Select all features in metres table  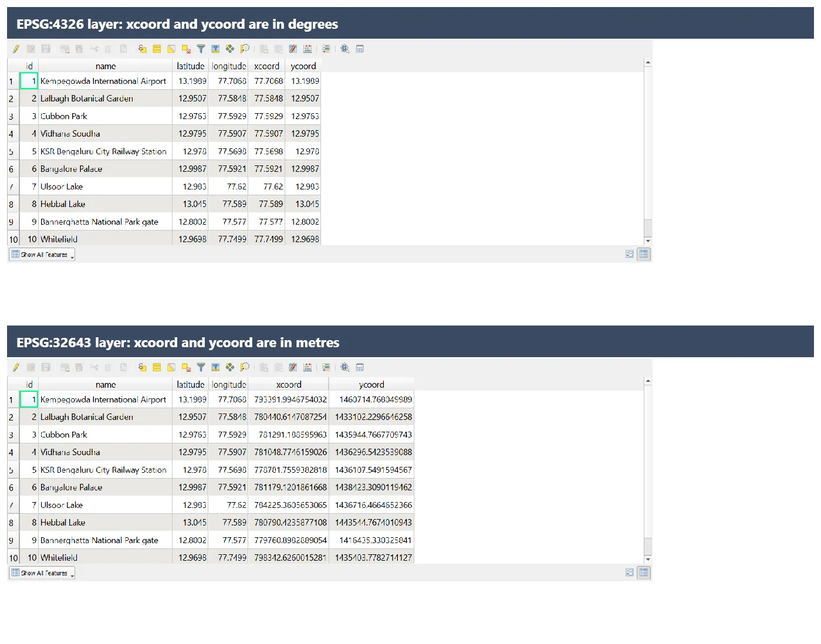(x=157, y=367)
